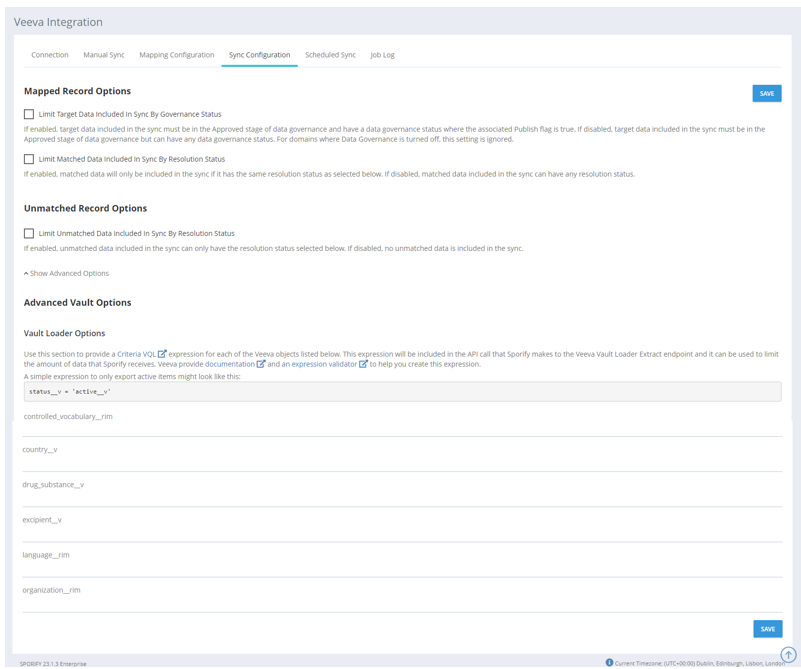Click the external link icon beside Criteria VQL
Screen dimensions: 801x669
coord(162,354)
